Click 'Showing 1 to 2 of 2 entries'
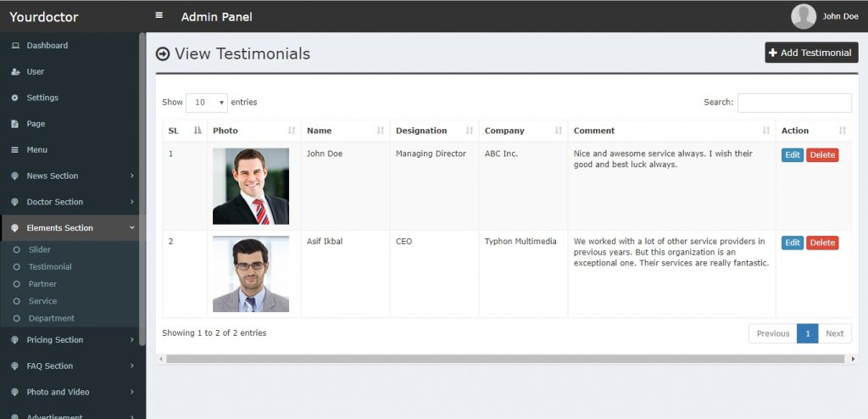Image resolution: width=868 pixels, height=419 pixels. pyautogui.click(x=214, y=333)
